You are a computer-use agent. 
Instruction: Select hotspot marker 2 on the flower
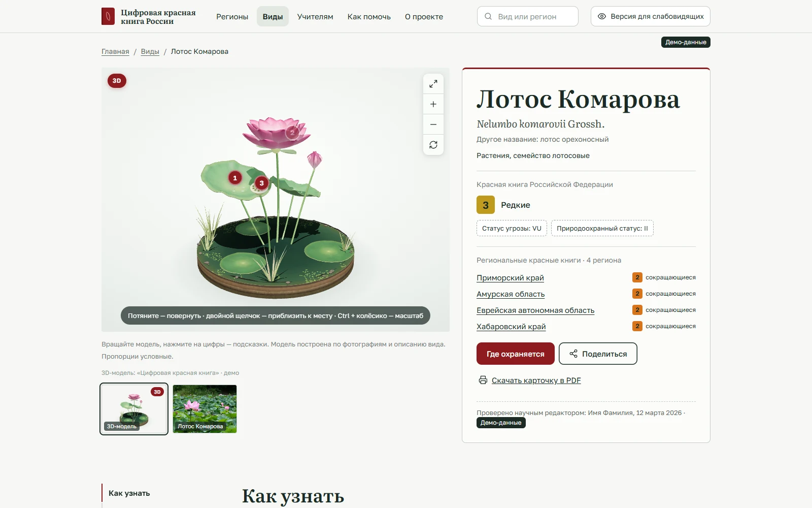click(292, 133)
